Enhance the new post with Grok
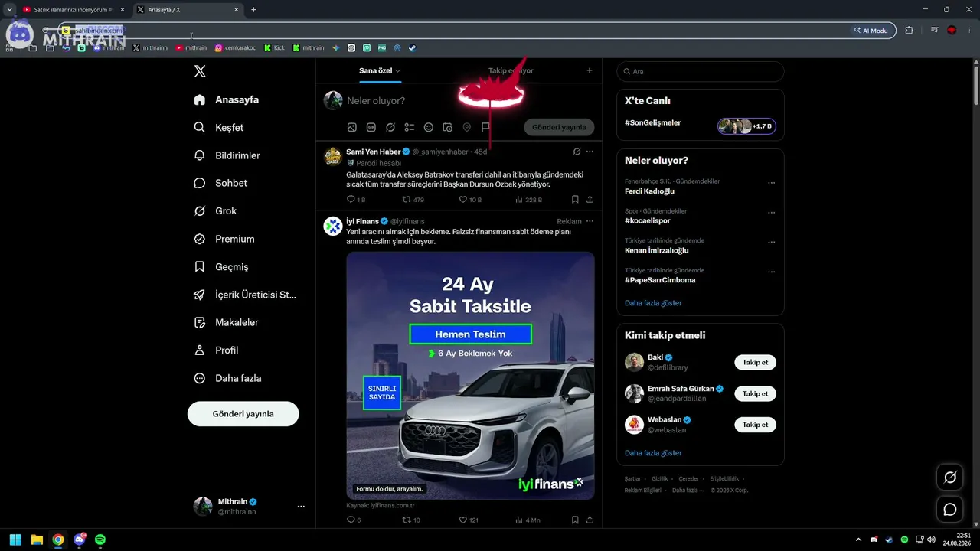The image size is (980, 551). tap(390, 127)
